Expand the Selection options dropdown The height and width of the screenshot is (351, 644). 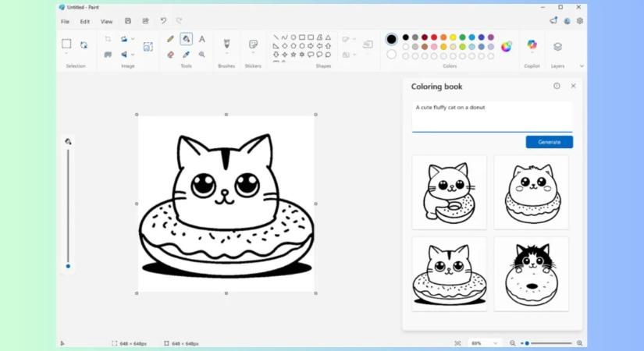pyautogui.click(x=66, y=54)
